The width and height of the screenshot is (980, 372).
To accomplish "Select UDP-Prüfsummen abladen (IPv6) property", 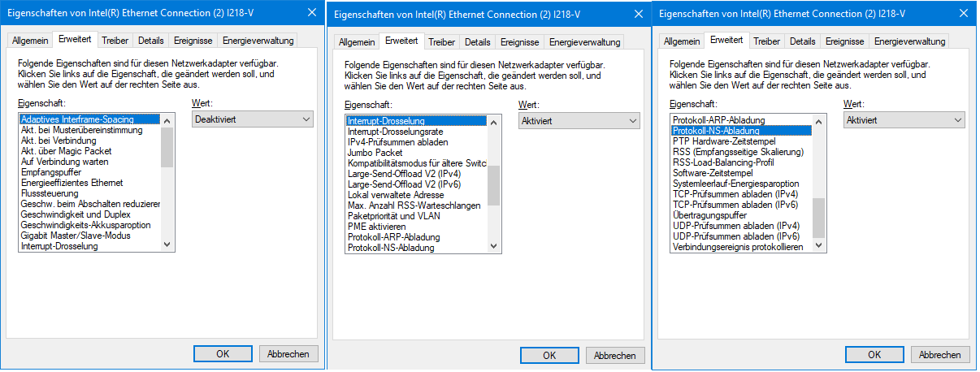I will pos(735,236).
